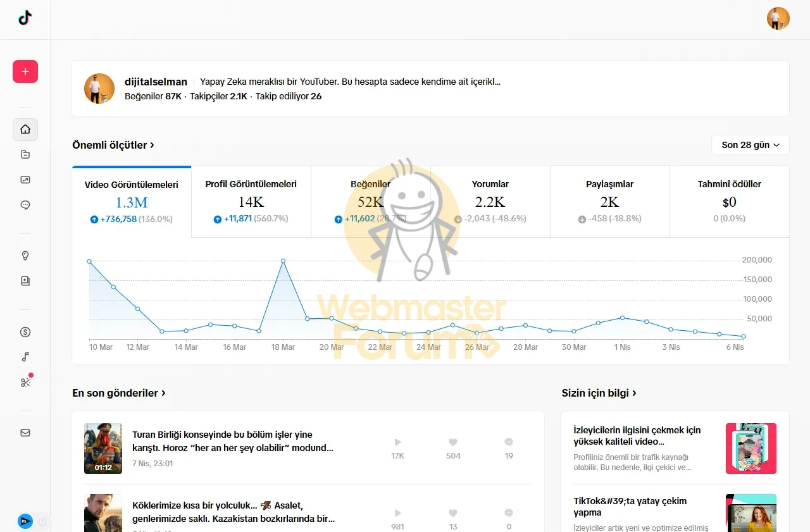Expand the 'Önemli ölçütler' section
Screen dimensions: 810x532
113,145
